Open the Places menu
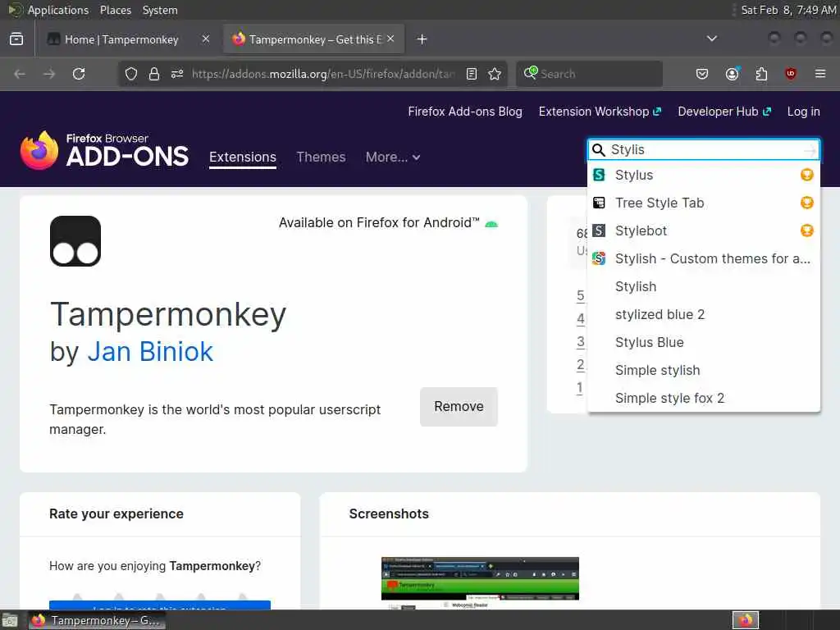Image resolution: width=840 pixels, height=630 pixels. pyautogui.click(x=116, y=10)
